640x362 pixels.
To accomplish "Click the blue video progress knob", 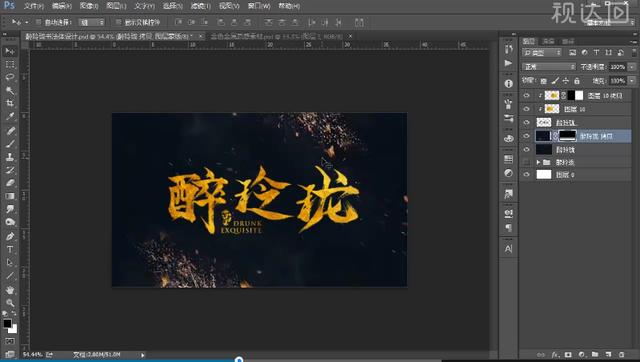I will pyautogui.click(x=239, y=360).
